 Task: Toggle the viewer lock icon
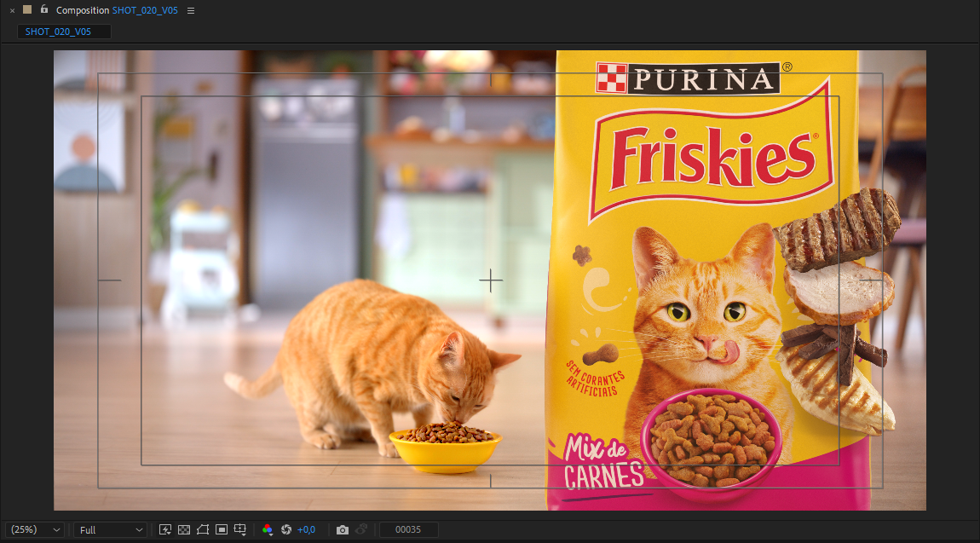coord(43,9)
